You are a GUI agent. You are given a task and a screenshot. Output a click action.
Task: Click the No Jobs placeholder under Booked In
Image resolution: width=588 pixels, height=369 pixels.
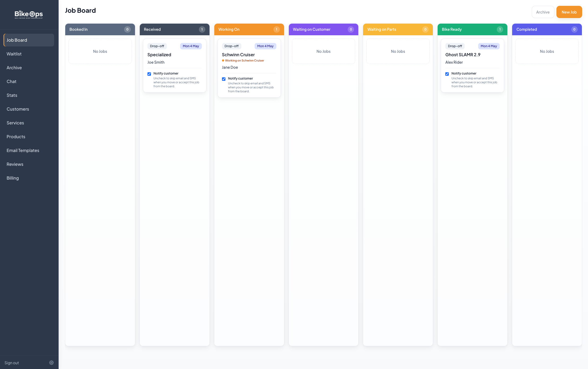[100, 51]
